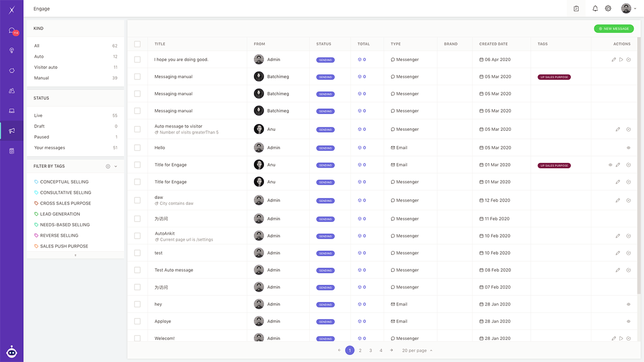644x362 pixels.
Task: Click the robot assistant icon at bottom left
Action: pos(12,352)
